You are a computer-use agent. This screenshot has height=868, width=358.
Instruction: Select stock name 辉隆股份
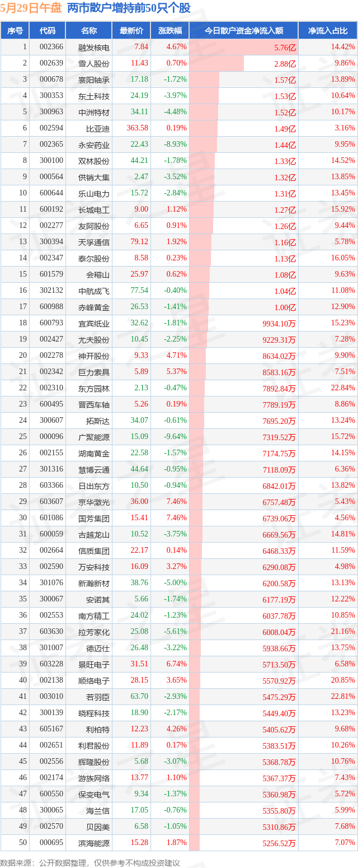(94, 762)
